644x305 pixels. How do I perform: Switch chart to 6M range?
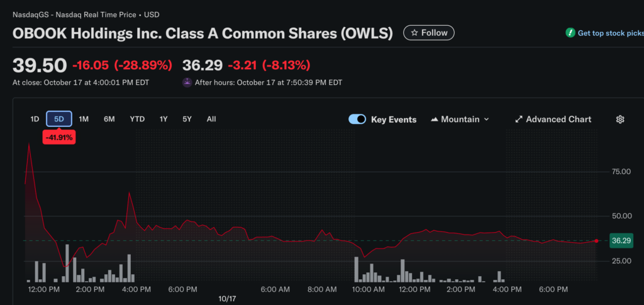(x=109, y=119)
